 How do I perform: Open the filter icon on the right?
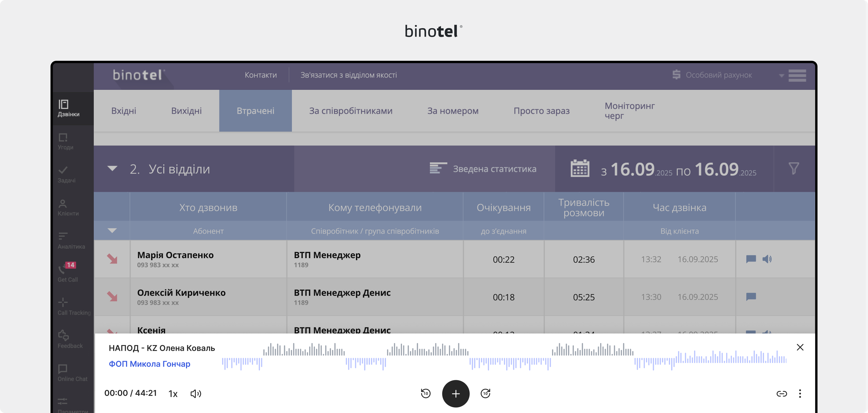(x=794, y=168)
